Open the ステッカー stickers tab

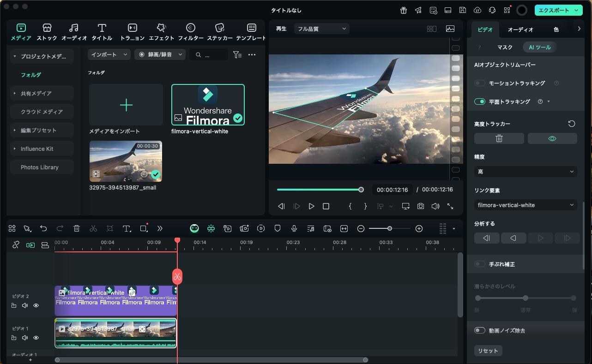coord(220,32)
